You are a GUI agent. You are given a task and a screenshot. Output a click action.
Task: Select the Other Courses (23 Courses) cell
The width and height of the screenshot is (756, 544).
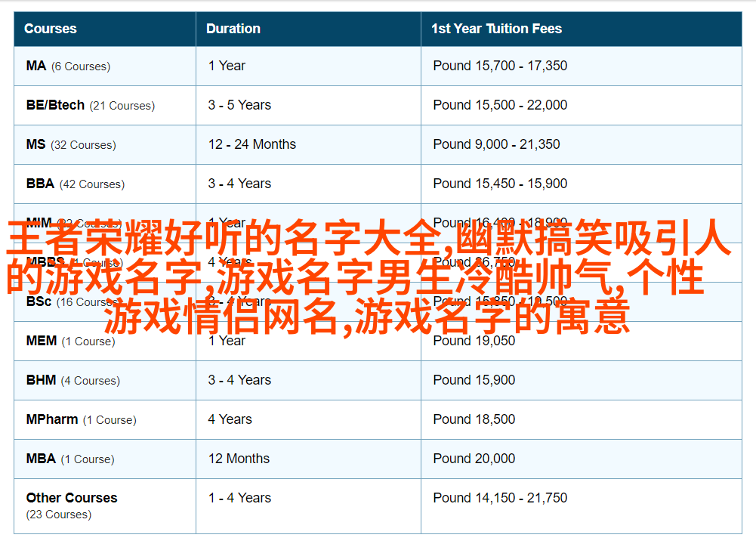click(105, 506)
